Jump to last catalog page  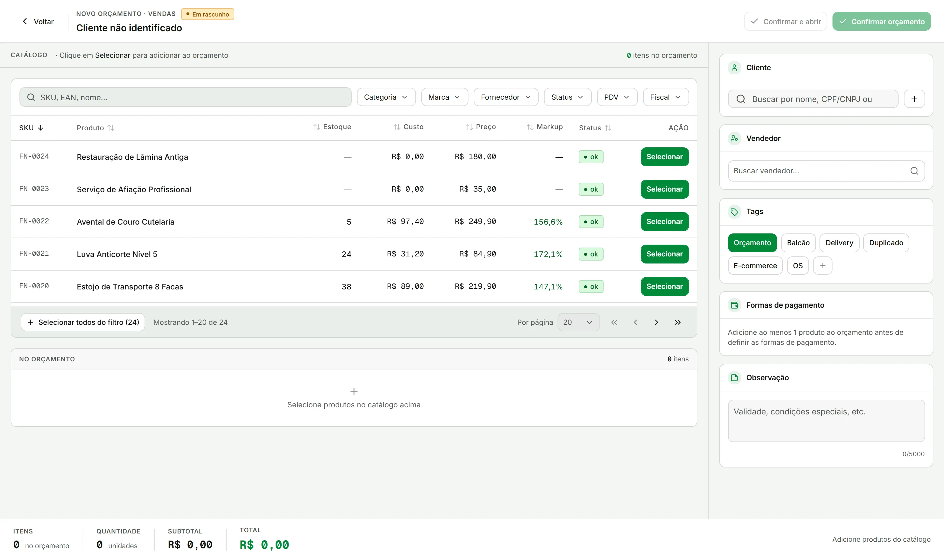pyautogui.click(x=677, y=322)
